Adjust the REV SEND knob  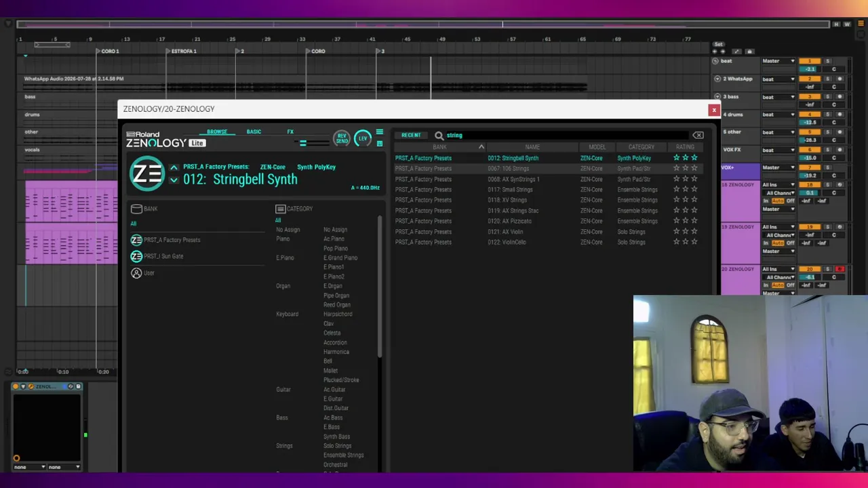tap(341, 138)
